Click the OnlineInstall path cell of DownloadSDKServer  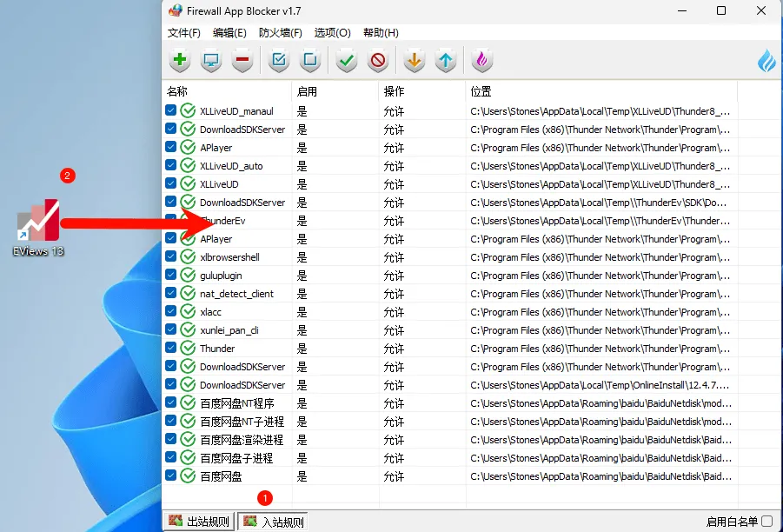pyautogui.click(x=600, y=385)
